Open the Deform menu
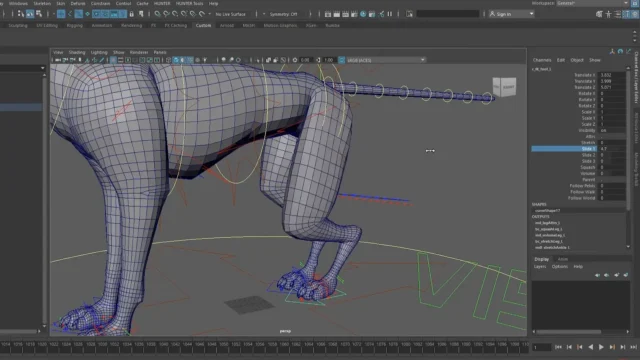 coord(78,3)
